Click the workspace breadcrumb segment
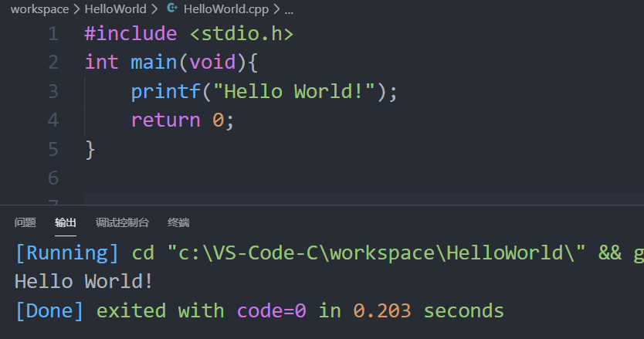 39,9
